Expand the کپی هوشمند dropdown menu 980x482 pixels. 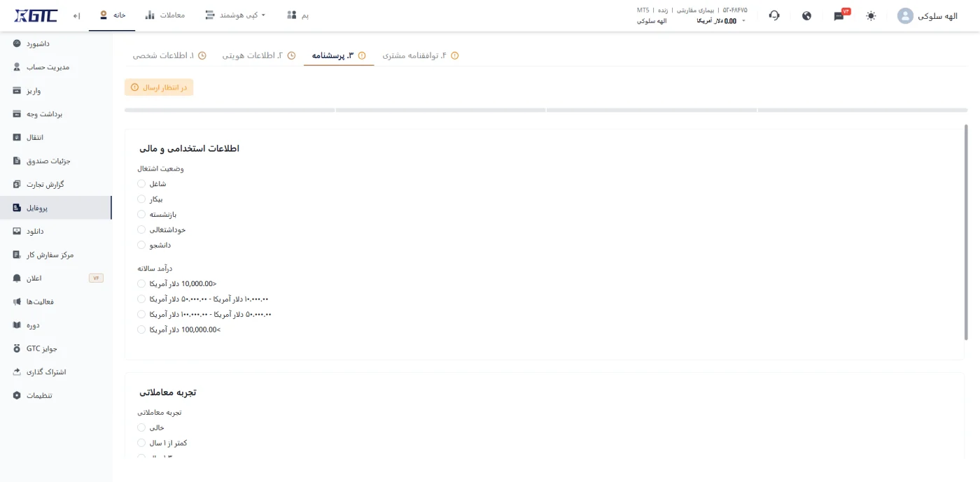[x=235, y=15]
